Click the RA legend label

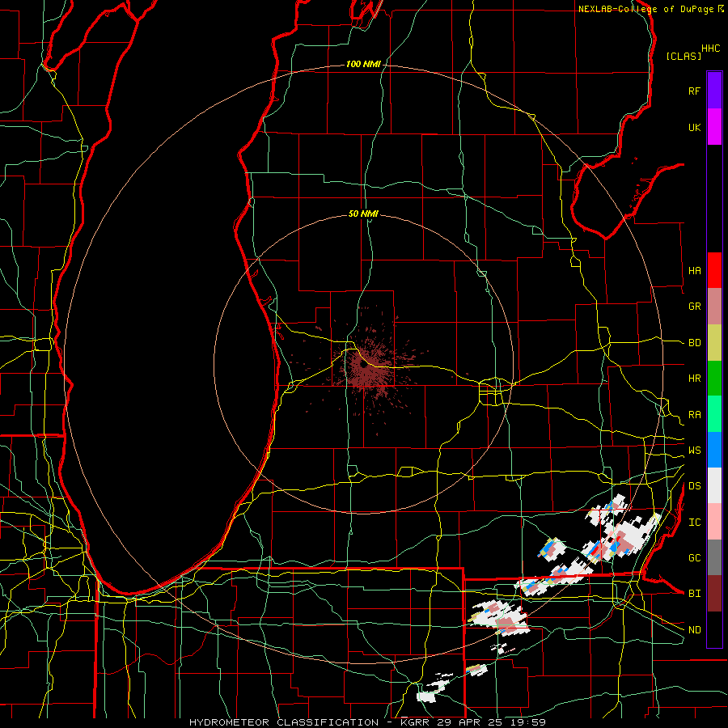pyautogui.click(x=694, y=415)
